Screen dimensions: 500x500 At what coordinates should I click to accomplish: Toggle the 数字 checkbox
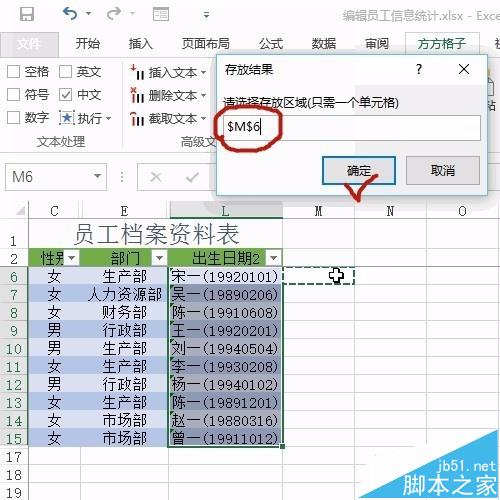pos(14,118)
